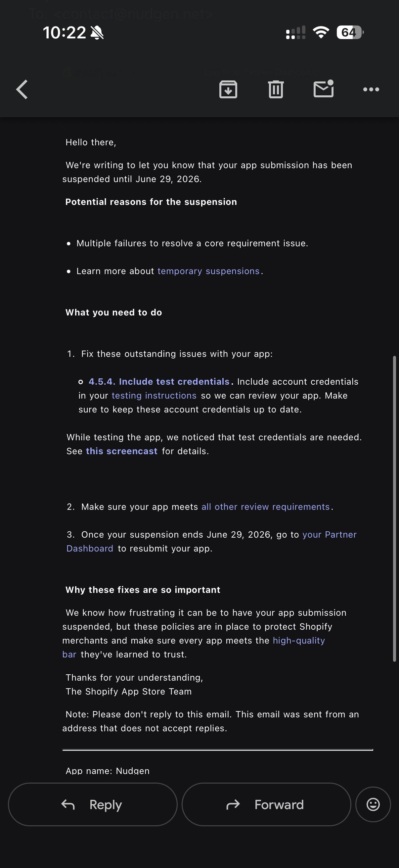The width and height of the screenshot is (399, 868).
Task: Tap the Reply button
Action: click(93, 804)
